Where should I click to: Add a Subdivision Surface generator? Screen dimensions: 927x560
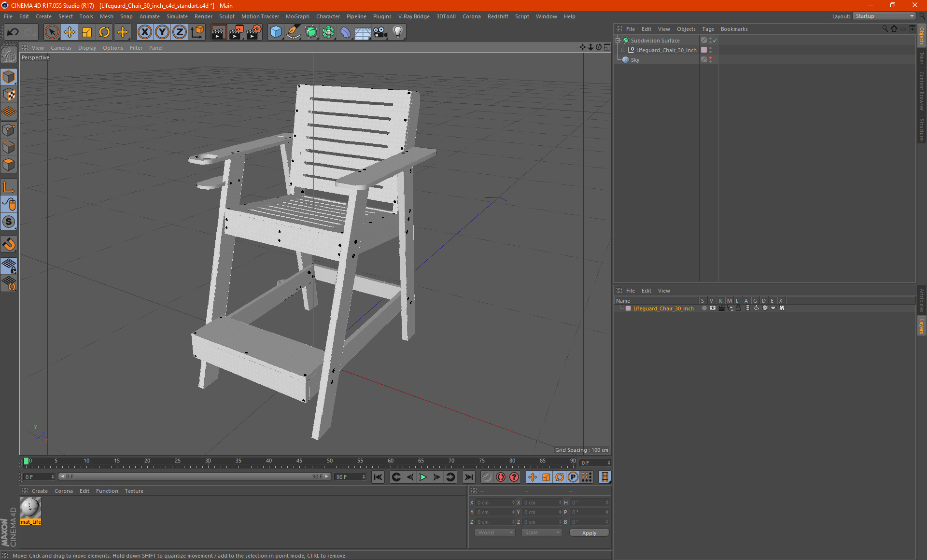click(311, 32)
